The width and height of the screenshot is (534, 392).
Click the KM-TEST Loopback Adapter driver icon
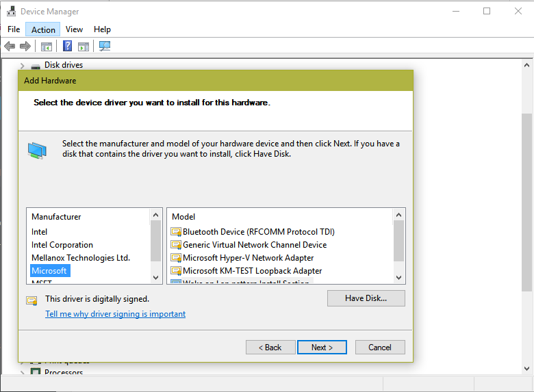[x=176, y=271]
